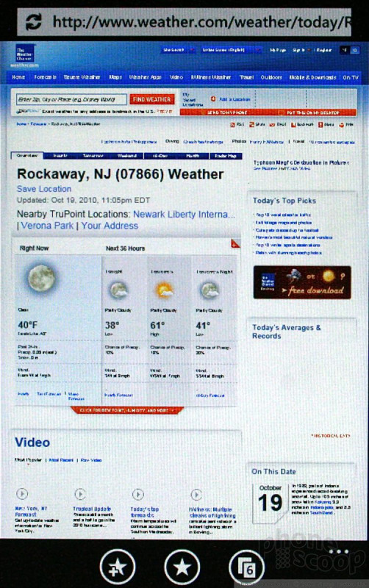Viewport: 369px width, 588px height.
Task: Open the Weather Apps menu item
Action: [145, 77]
